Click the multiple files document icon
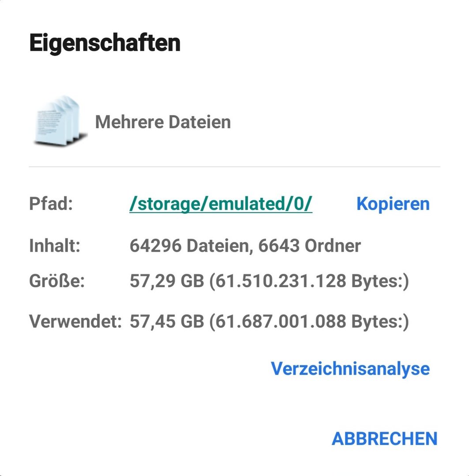 click(58, 121)
